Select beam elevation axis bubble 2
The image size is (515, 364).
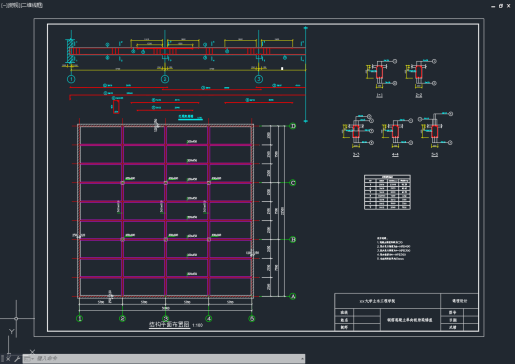click(165, 79)
